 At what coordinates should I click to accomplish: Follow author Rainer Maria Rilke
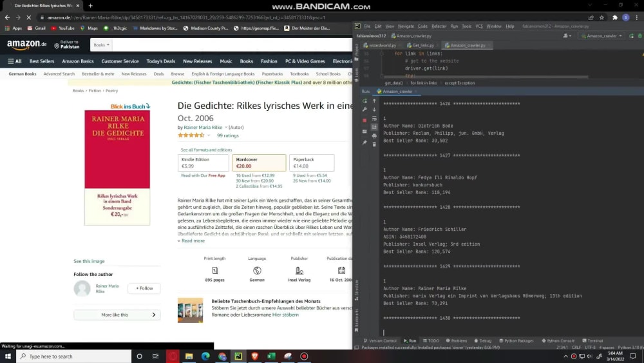(144, 288)
